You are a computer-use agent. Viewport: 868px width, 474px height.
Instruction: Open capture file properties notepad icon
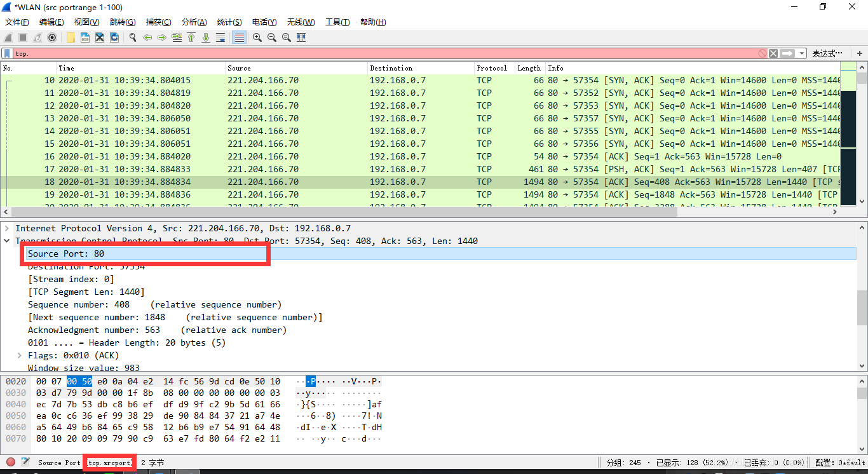pyautogui.click(x=25, y=462)
